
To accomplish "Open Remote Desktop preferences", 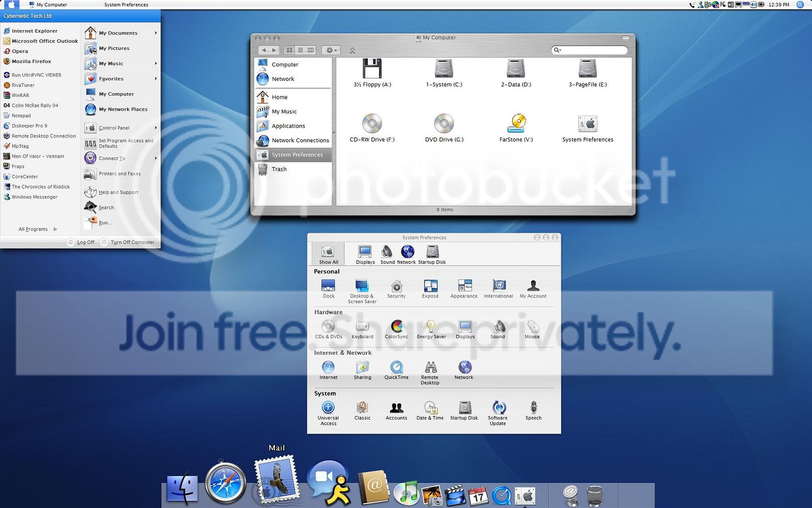I will (x=430, y=373).
